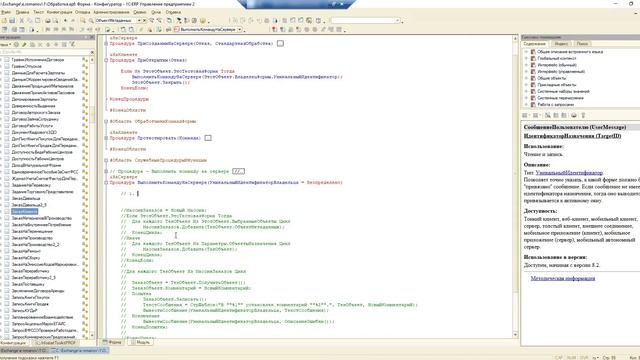
Task: Collapse the ПриОткрытии procedure block
Action: point(106,60)
